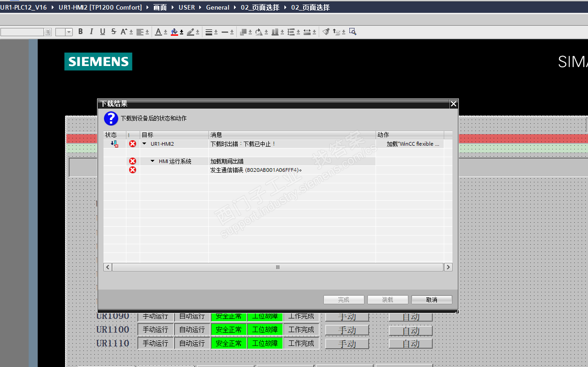The height and width of the screenshot is (367, 588).
Task: Click the font name input field
Action: (22, 32)
